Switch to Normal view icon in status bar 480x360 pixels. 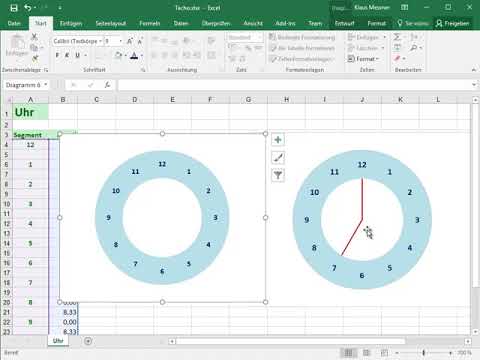tap(349, 353)
